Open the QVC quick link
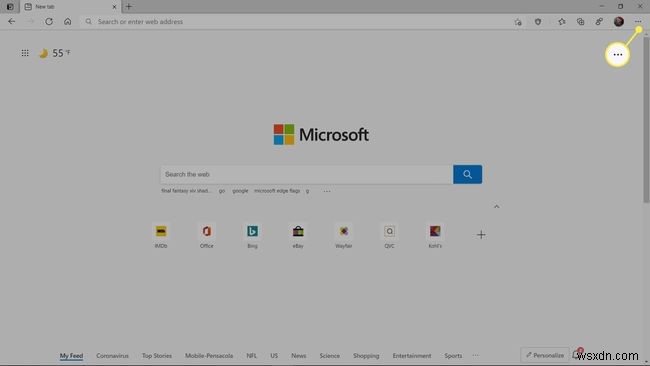 click(x=389, y=236)
